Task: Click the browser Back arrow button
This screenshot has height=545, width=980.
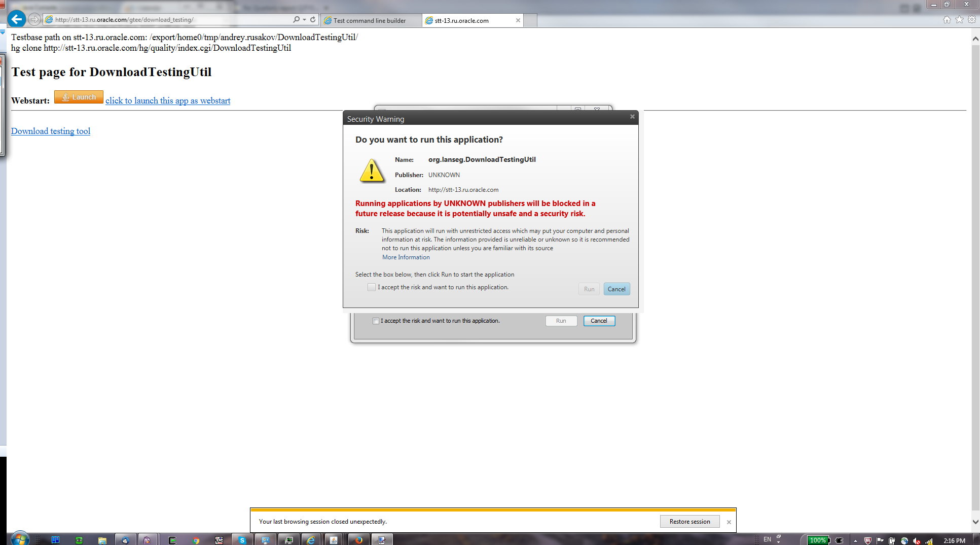Action: pyautogui.click(x=16, y=19)
